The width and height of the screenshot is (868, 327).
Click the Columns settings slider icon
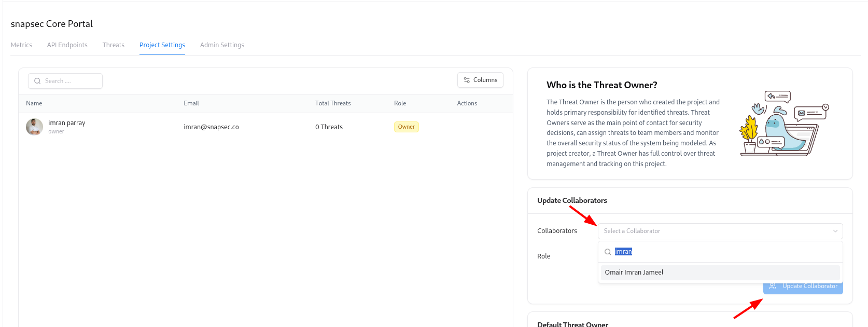click(x=467, y=80)
